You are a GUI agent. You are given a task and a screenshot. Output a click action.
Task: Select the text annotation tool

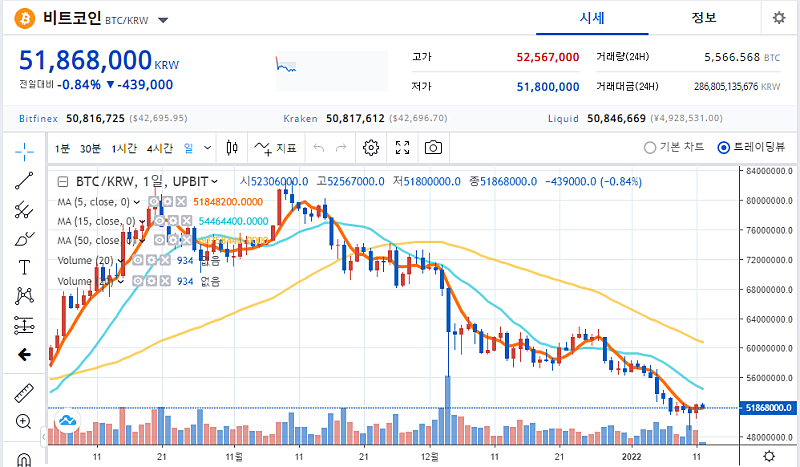24,267
